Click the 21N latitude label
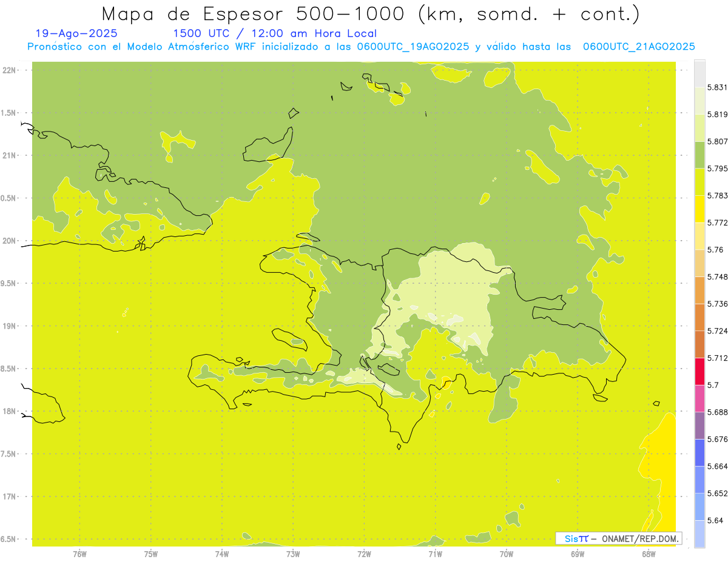 pyautogui.click(x=9, y=156)
